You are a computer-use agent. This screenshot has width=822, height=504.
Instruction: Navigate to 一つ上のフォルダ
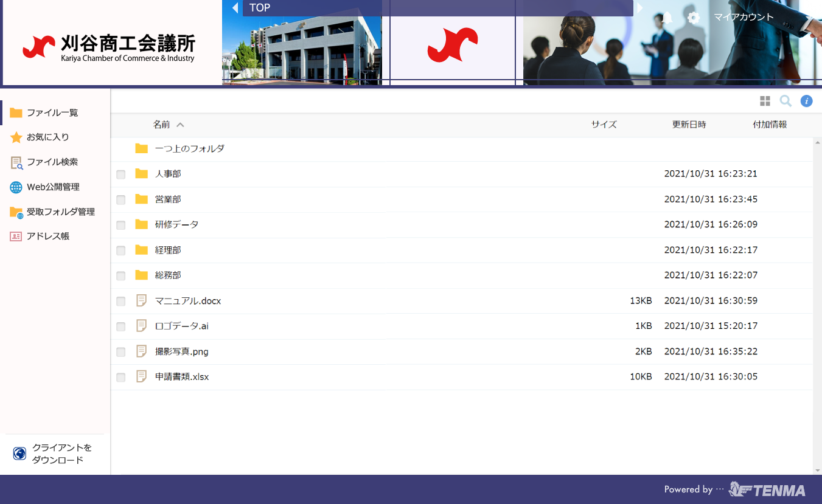pyautogui.click(x=189, y=148)
